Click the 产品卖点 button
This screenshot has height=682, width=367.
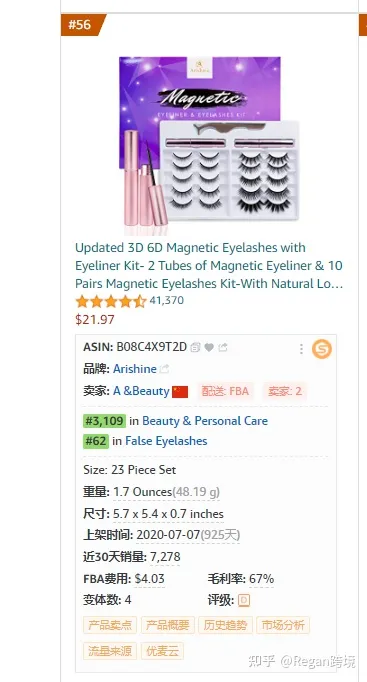(110, 625)
